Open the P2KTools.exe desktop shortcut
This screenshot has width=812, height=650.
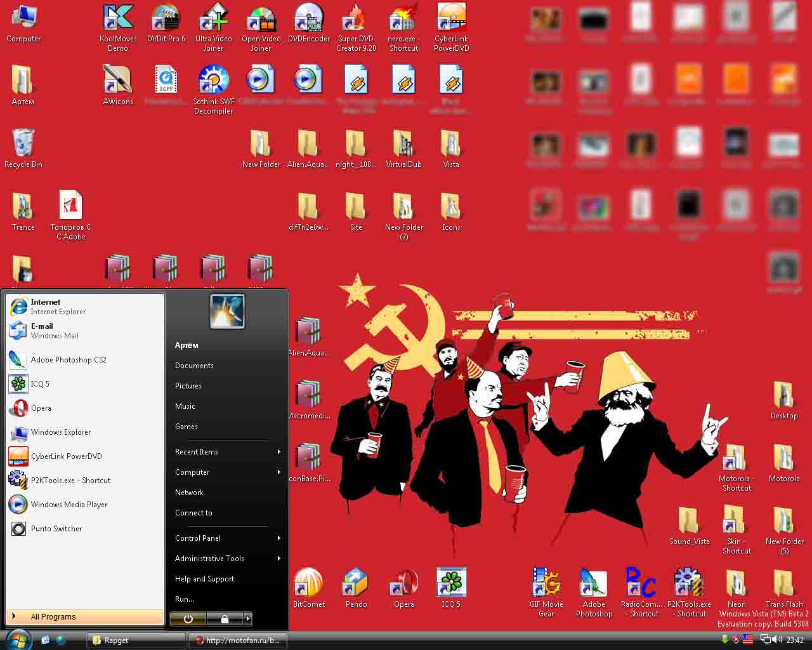point(689,593)
